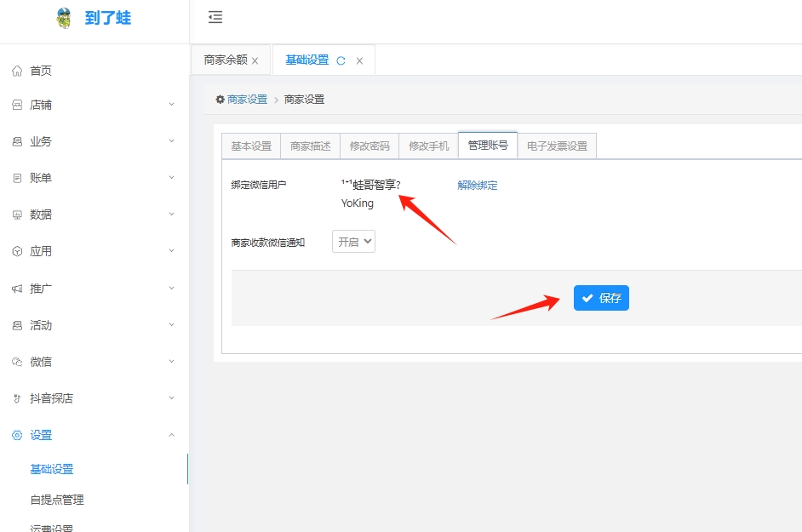Expand the 业务 menu chevron
The width and height of the screenshot is (802, 532).
(x=172, y=140)
